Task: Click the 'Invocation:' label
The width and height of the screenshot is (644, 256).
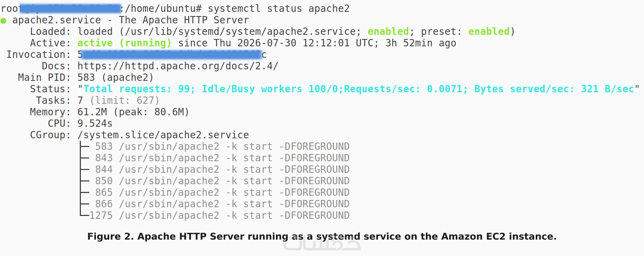Action: 38,55
